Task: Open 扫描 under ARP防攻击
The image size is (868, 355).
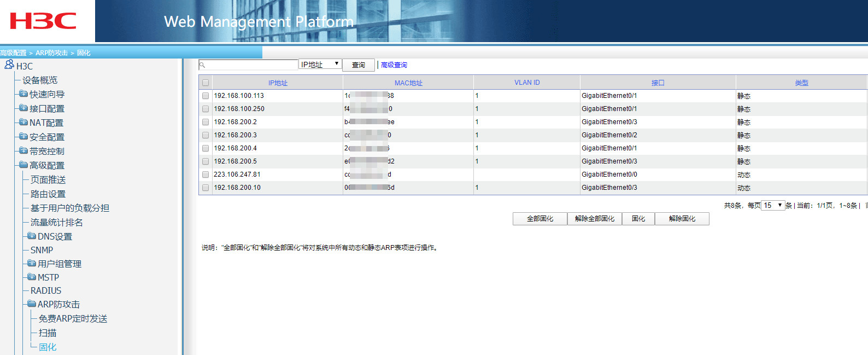Action: [48, 333]
